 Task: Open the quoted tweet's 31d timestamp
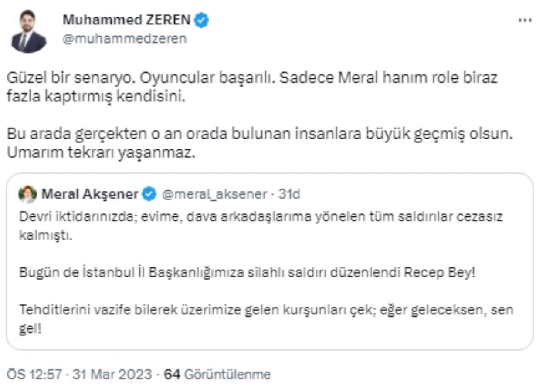289,194
